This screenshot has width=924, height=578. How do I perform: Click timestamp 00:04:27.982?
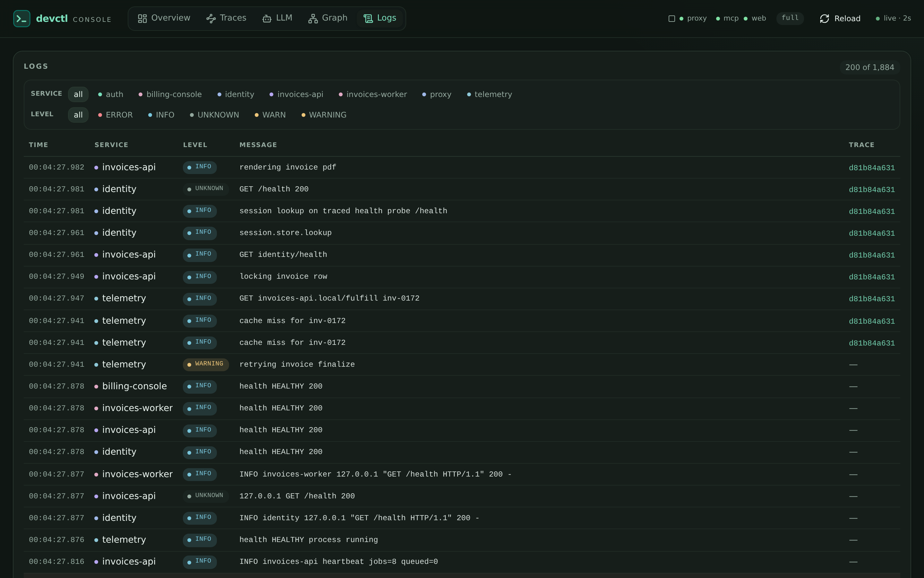pos(56,167)
